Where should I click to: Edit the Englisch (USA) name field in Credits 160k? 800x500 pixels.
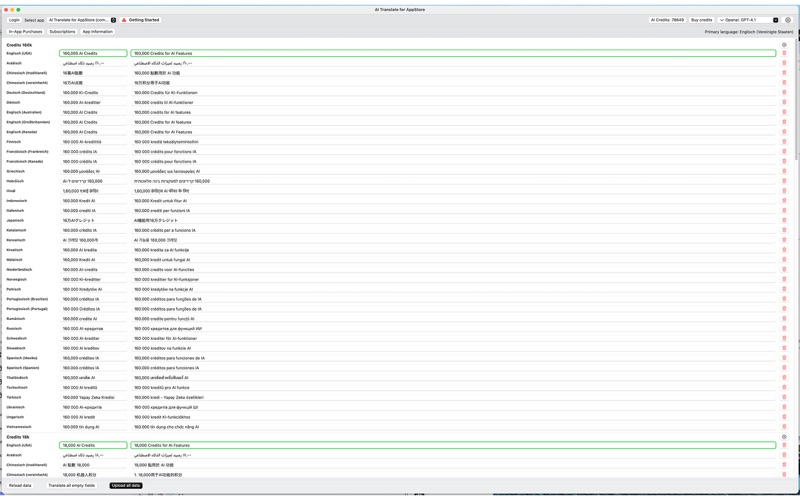[x=93, y=53]
